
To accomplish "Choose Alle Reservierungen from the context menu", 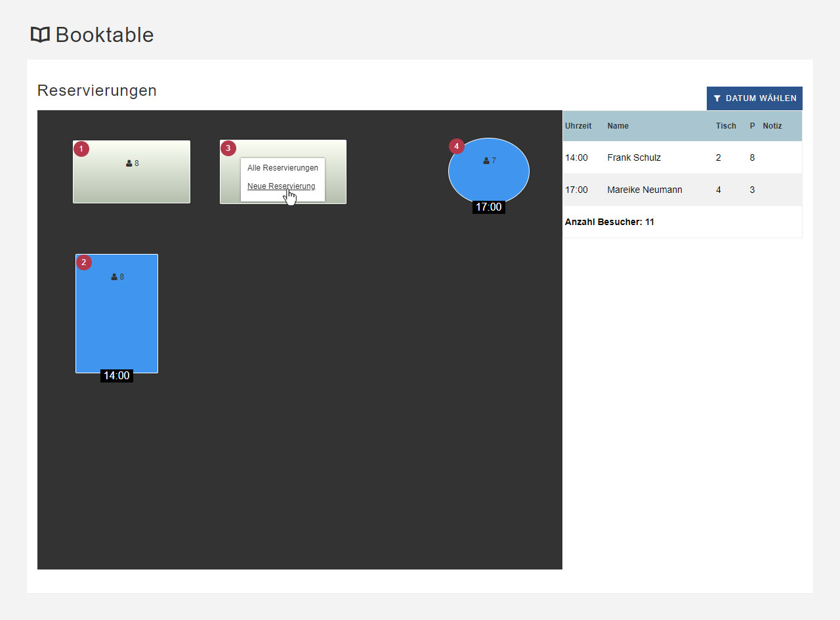I will point(282,168).
